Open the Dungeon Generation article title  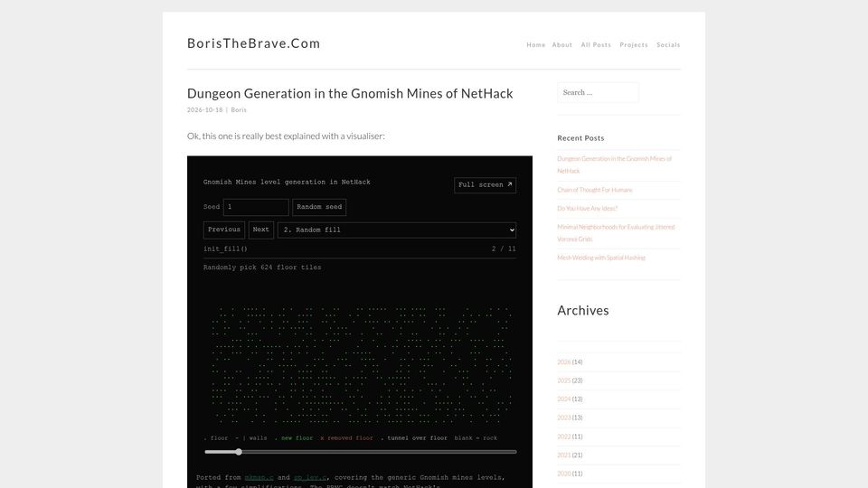coord(350,93)
